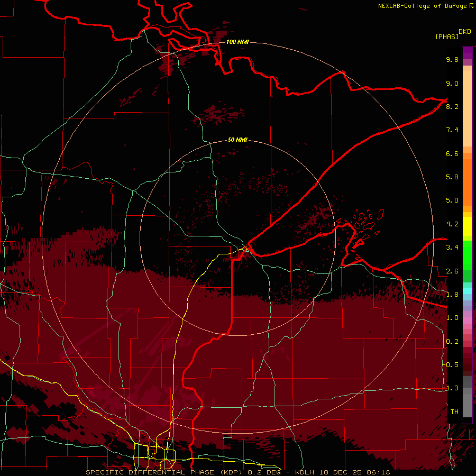Click the 5.0 scale value
The height and width of the screenshot is (476, 476).
pyautogui.click(x=452, y=200)
